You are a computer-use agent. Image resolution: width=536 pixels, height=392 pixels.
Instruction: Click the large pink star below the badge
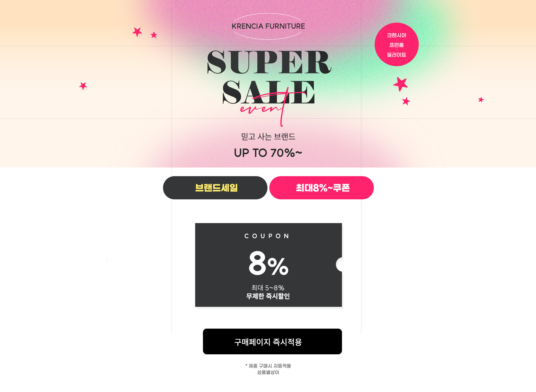point(401,84)
